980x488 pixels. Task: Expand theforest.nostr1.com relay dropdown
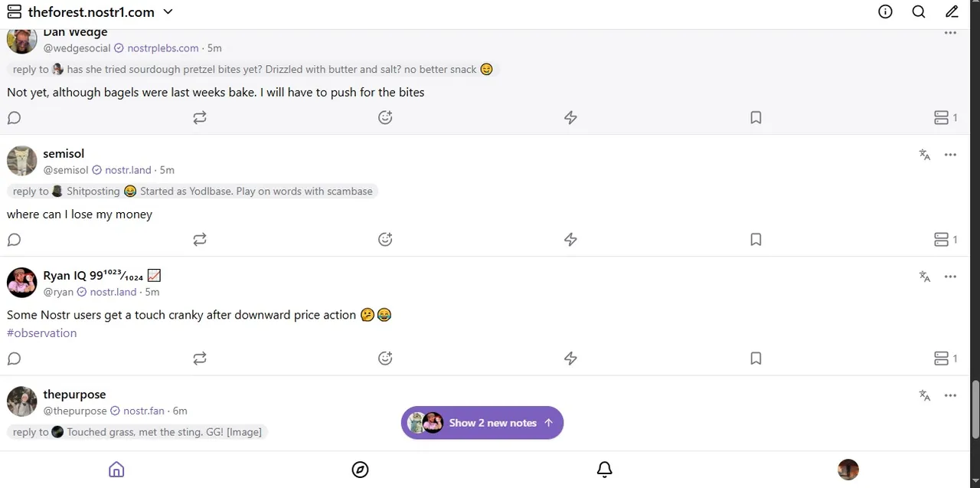click(168, 11)
